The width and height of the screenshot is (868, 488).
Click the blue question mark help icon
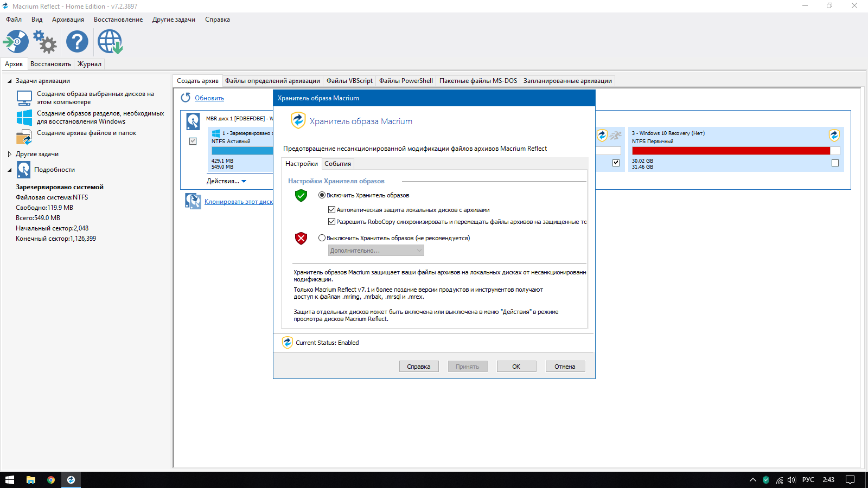coord(77,42)
